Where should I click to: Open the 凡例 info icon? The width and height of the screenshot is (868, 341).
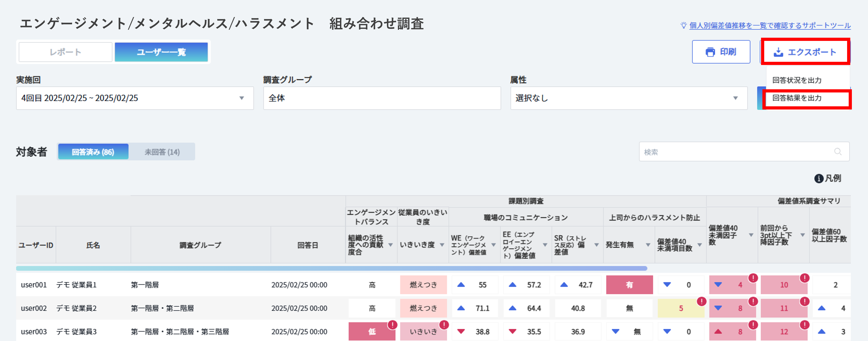point(819,179)
